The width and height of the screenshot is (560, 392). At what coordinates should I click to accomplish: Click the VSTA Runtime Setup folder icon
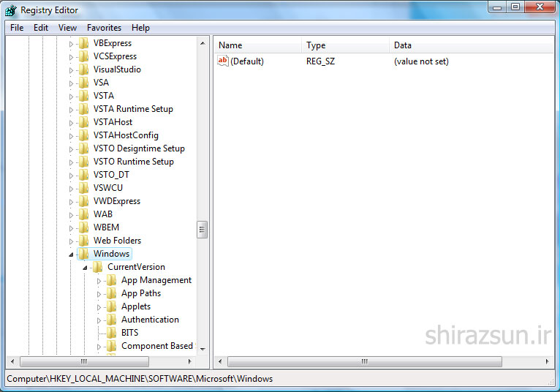(84, 109)
